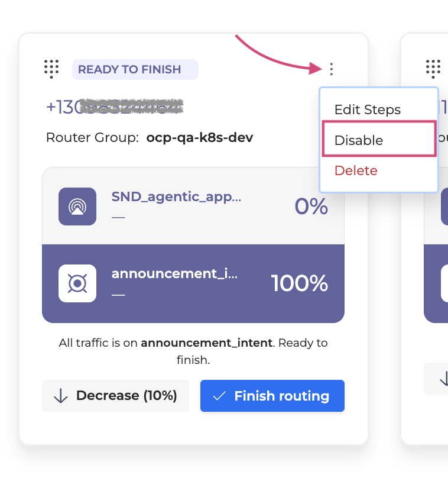The image size is (448, 484).
Task: Click router group name ocp-qa-k8s-dev
Action: pyautogui.click(x=200, y=137)
